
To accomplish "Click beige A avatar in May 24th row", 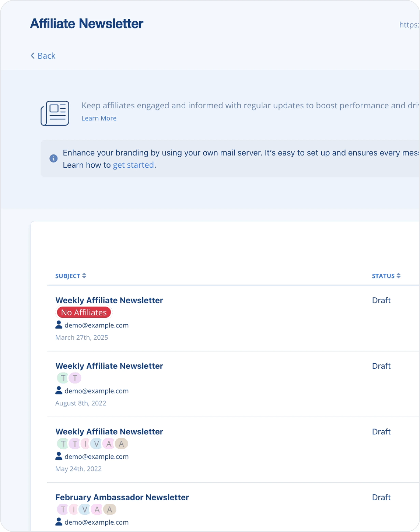I will coord(121,444).
